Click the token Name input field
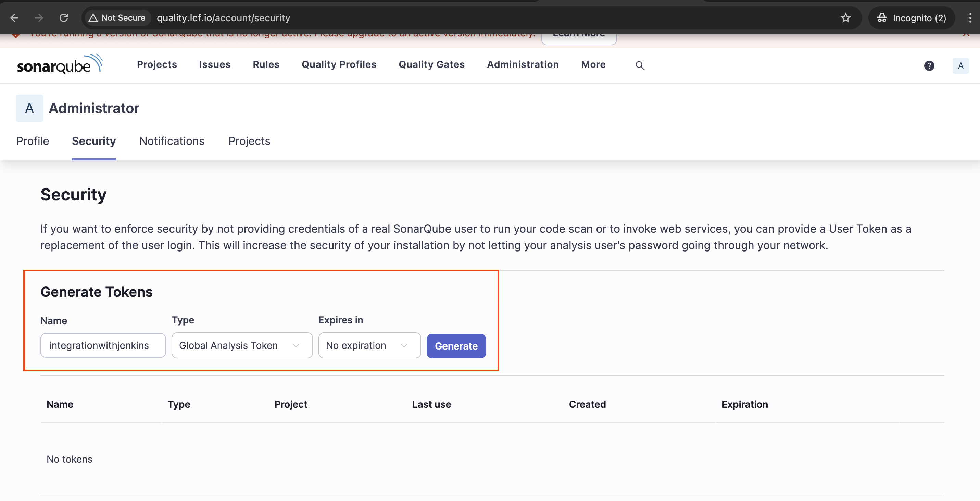Screen dimensions: 980x501 tap(103, 345)
